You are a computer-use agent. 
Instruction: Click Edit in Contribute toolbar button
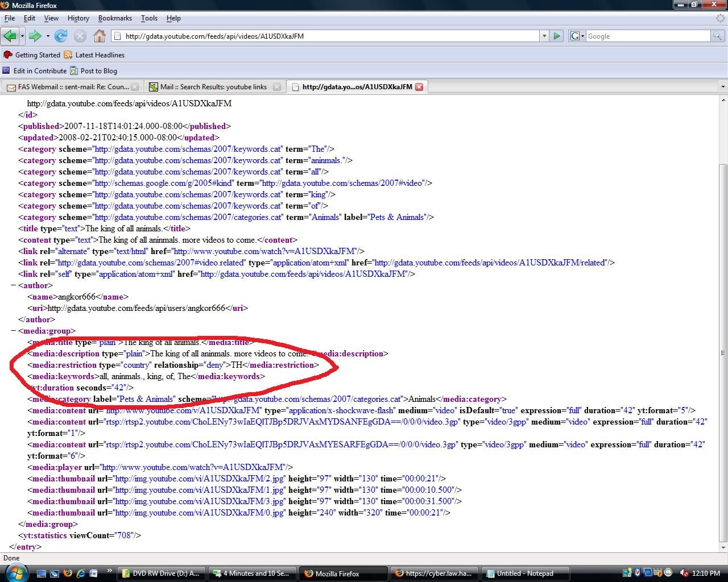coord(35,71)
